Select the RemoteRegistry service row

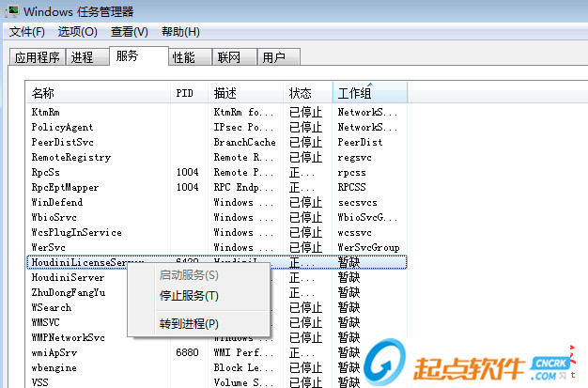pyautogui.click(x=217, y=157)
